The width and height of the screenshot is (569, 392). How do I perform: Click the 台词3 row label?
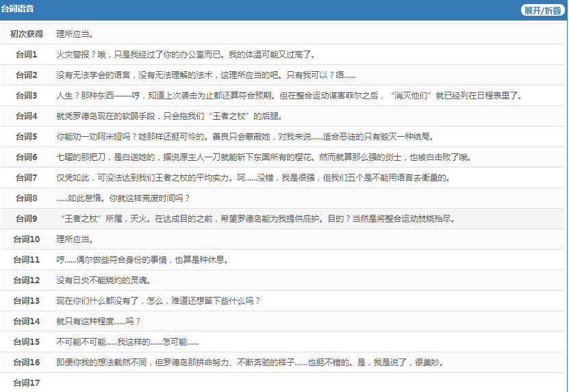click(x=27, y=96)
